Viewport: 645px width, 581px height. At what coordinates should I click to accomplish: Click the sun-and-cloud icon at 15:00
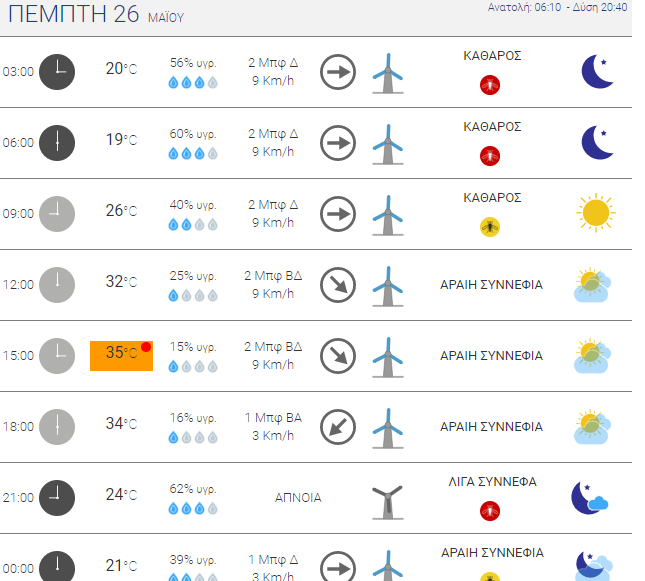(x=593, y=356)
